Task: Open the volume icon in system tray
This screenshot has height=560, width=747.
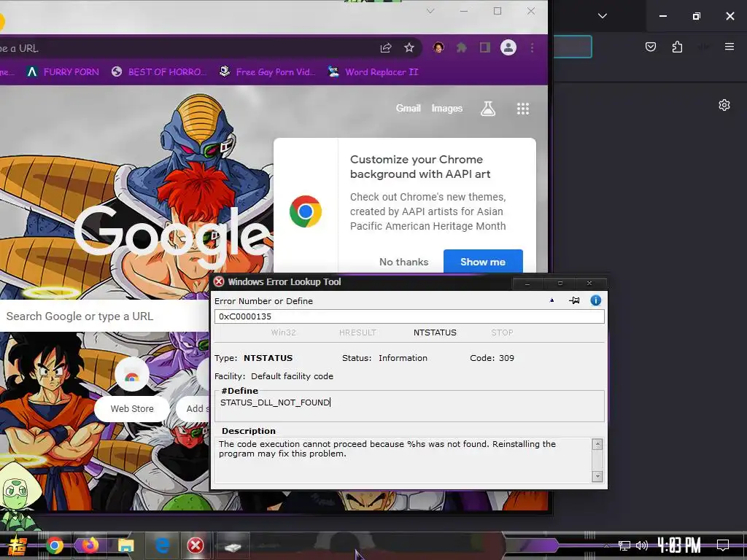Action: tap(642, 545)
